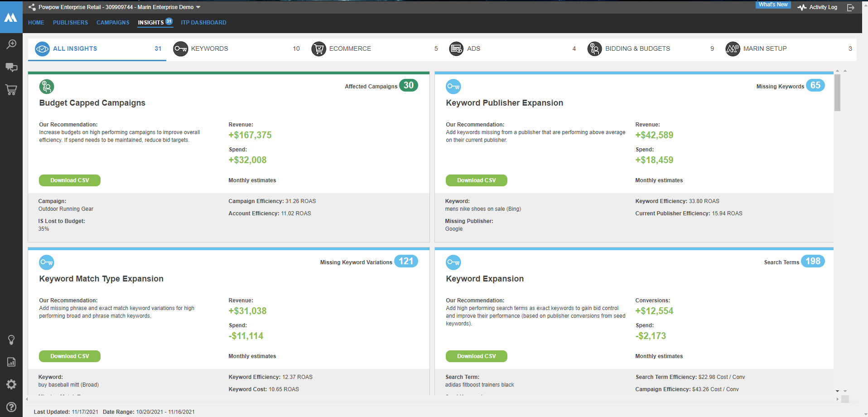Click the What's New button
The image size is (868, 417).
tap(772, 5)
